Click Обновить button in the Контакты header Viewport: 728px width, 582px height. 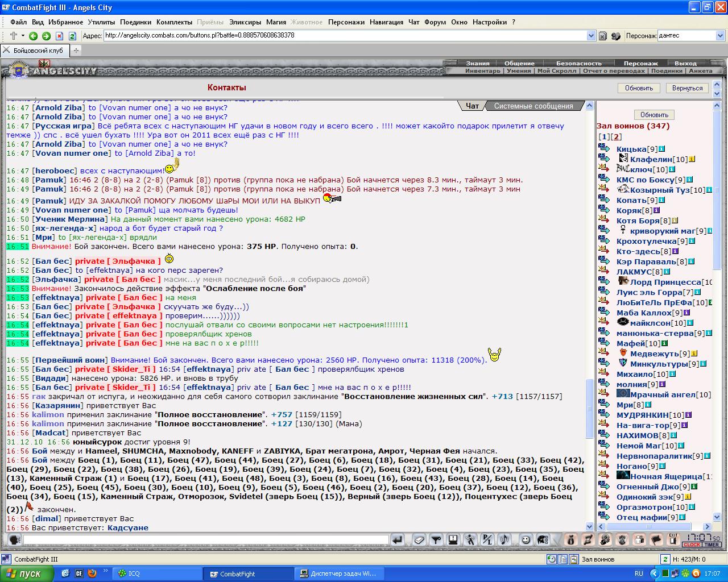point(639,88)
